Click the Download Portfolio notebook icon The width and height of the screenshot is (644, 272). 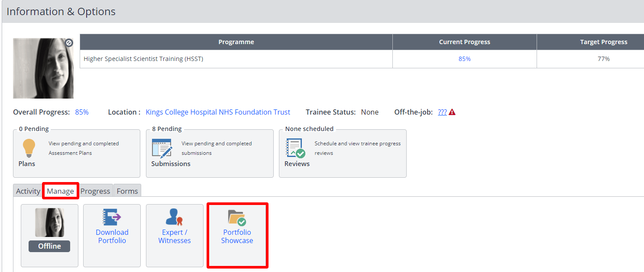click(x=112, y=217)
